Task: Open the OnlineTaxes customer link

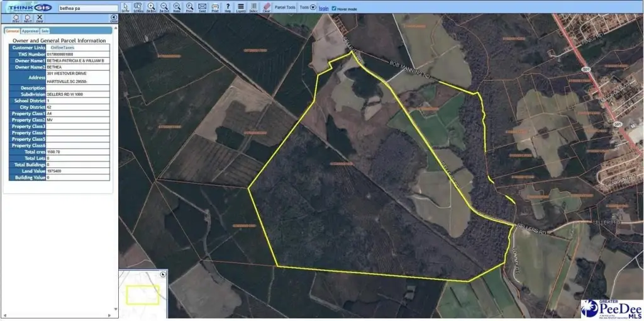Action: tap(62, 47)
